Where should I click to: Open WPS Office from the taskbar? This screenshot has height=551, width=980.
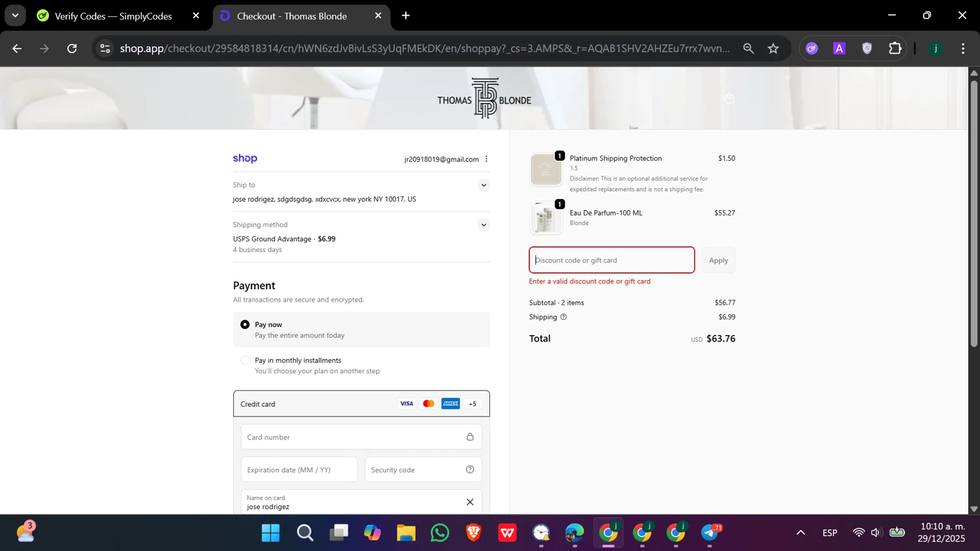point(508,533)
